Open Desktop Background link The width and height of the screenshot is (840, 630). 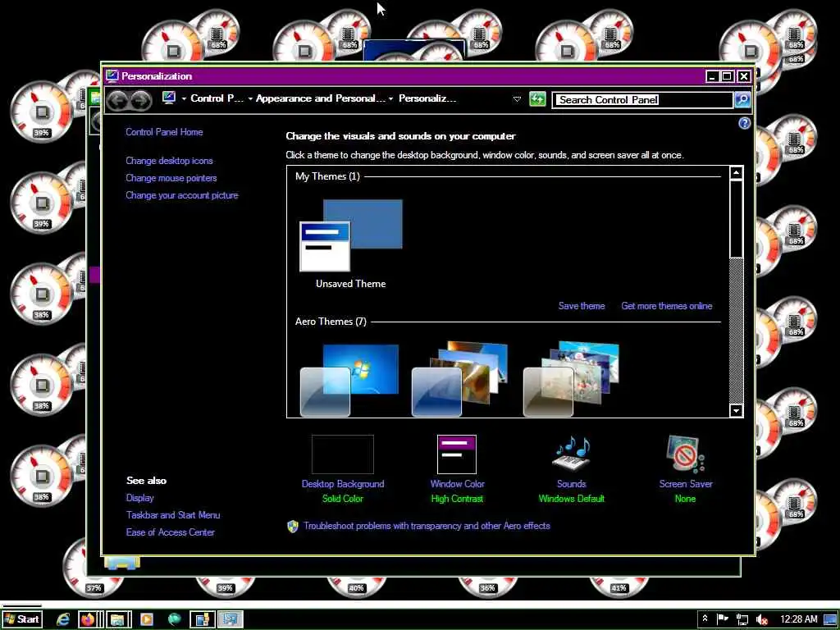coord(343,484)
